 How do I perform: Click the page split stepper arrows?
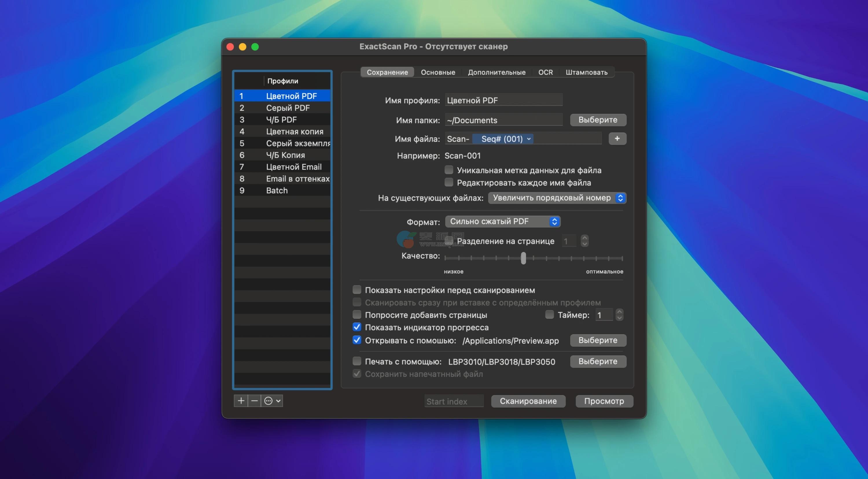click(x=585, y=241)
